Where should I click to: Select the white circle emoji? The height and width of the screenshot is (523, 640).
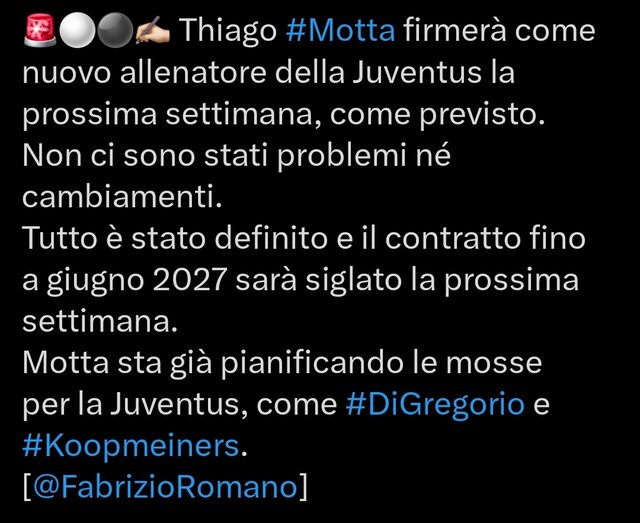[78, 31]
